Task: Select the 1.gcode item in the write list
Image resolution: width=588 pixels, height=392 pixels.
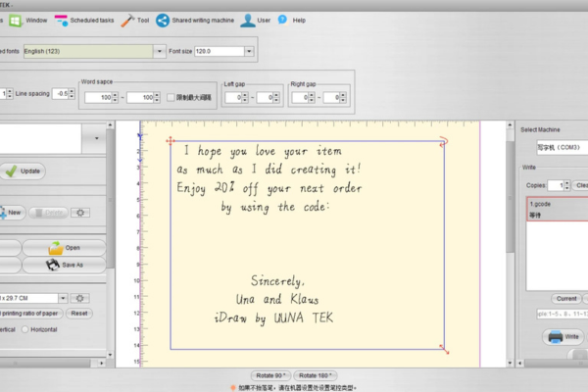Action: [x=543, y=207]
